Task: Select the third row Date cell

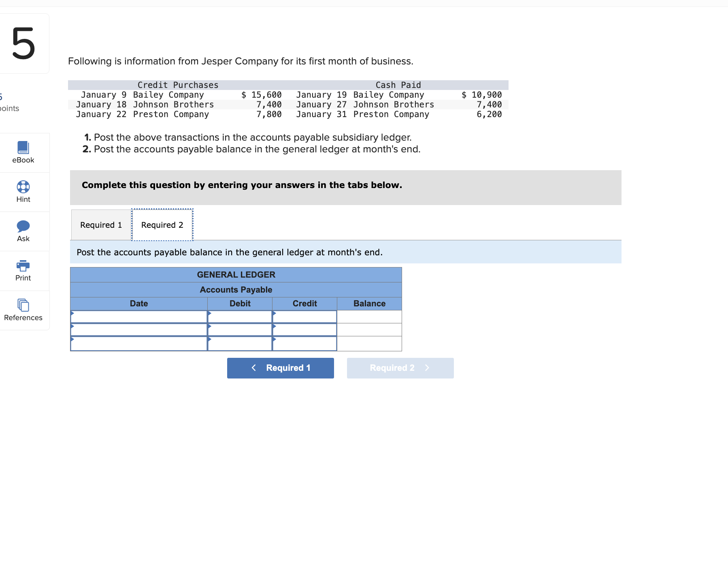Action: 139,344
